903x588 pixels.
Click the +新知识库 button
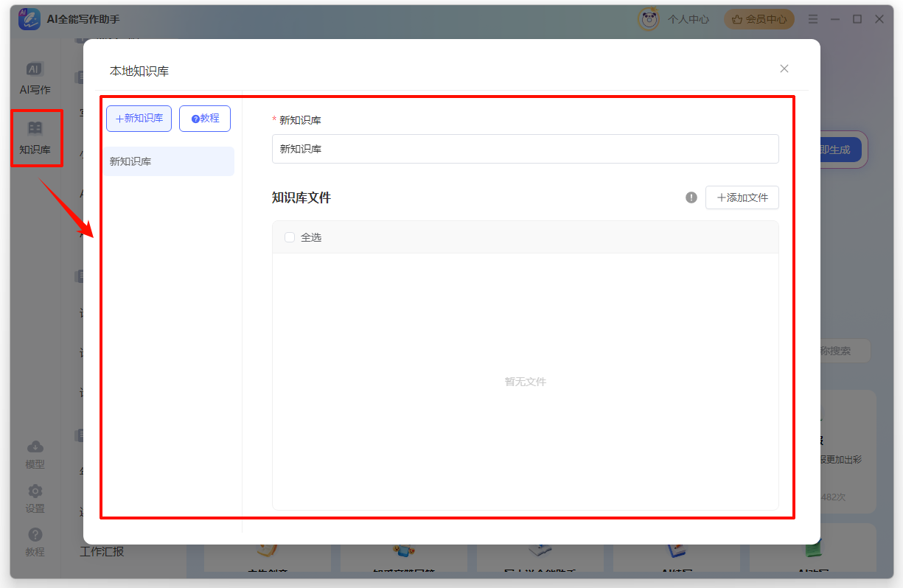(x=139, y=118)
